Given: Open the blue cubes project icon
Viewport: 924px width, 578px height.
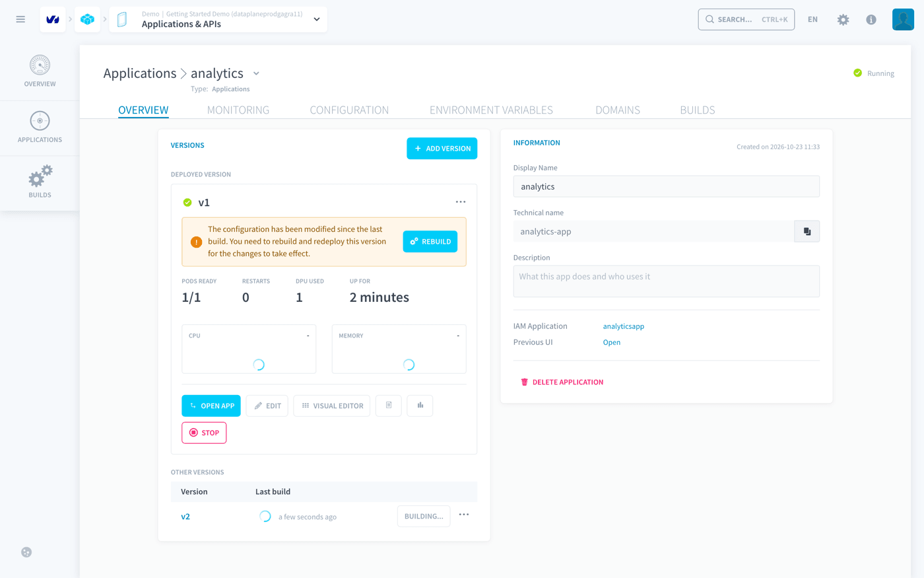Looking at the screenshot, I should (87, 20).
